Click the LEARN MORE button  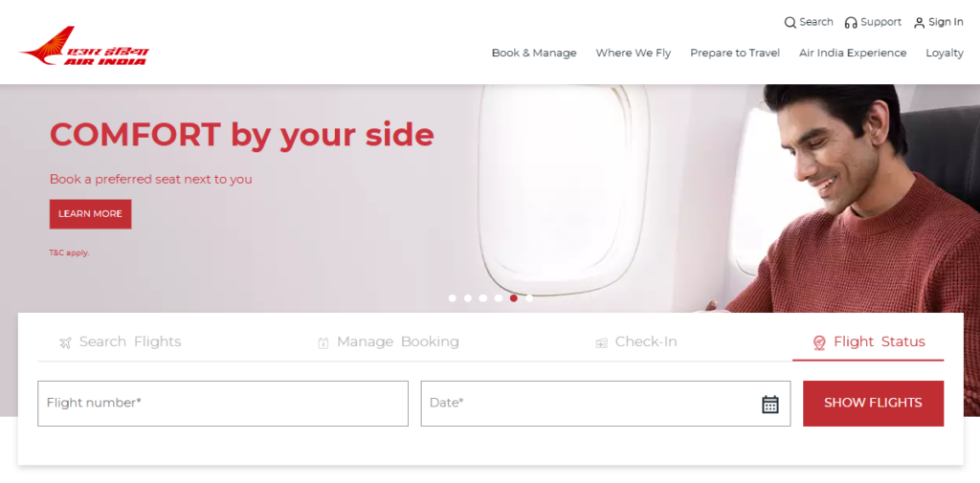[91, 213]
